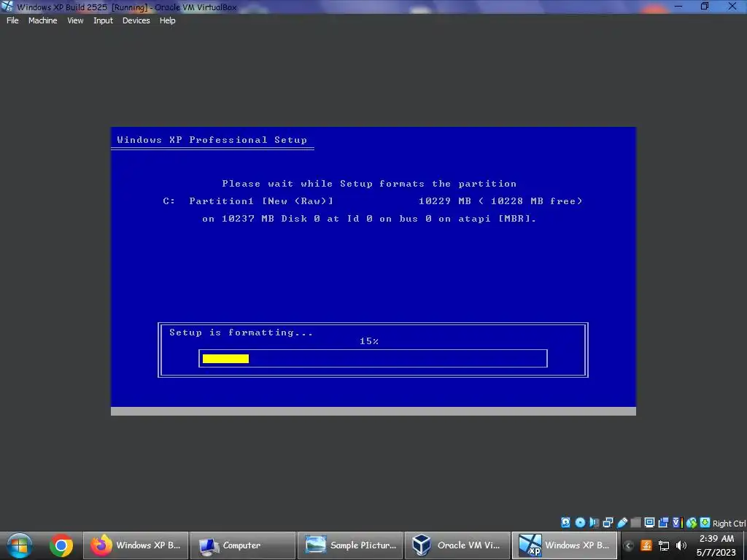Screen dimensions: 747x560
Task: Open the Help menu
Action: (167, 20)
